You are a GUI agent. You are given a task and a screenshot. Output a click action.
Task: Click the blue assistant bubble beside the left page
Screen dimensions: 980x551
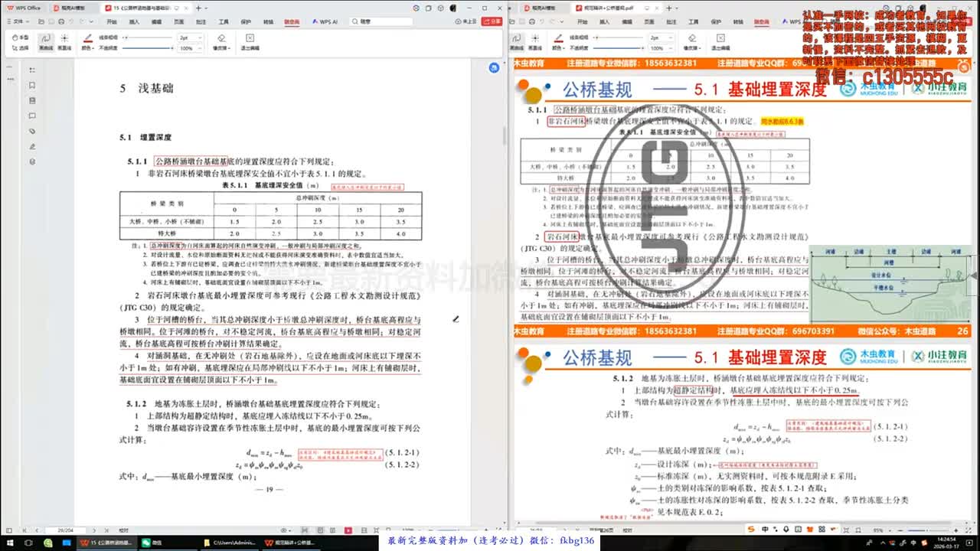point(495,68)
